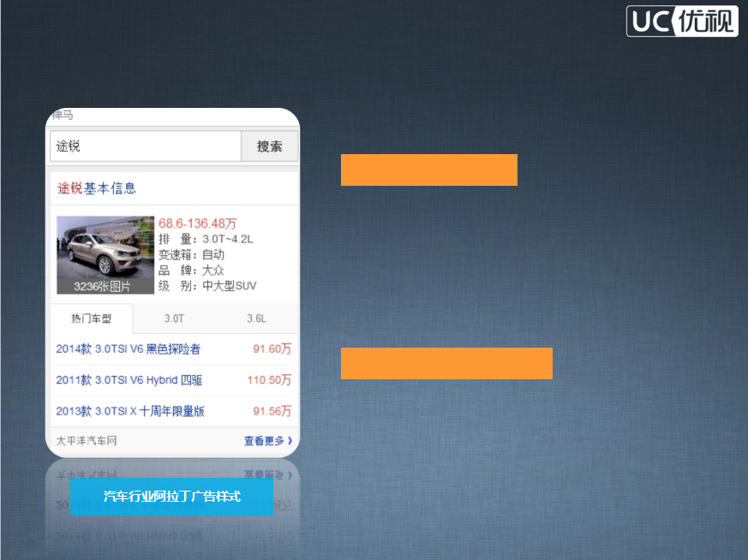
Task: Click the 110.50万 price
Action: point(269,380)
